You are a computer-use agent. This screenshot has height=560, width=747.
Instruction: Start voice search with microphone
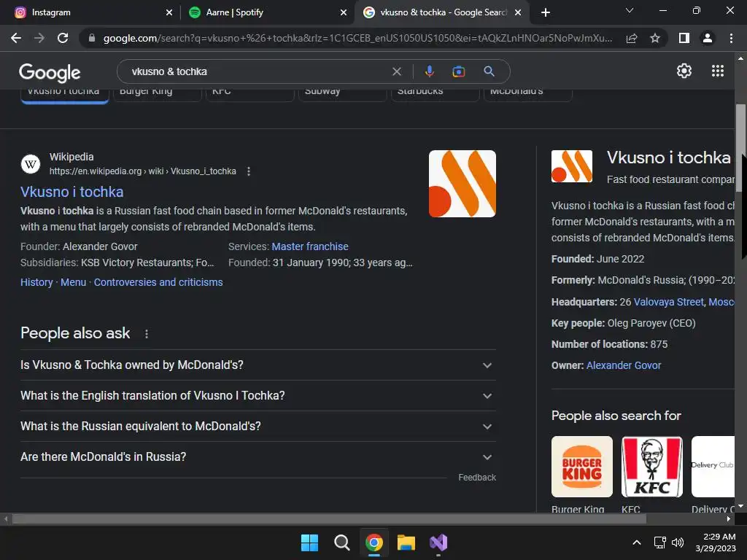[x=429, y=71]
